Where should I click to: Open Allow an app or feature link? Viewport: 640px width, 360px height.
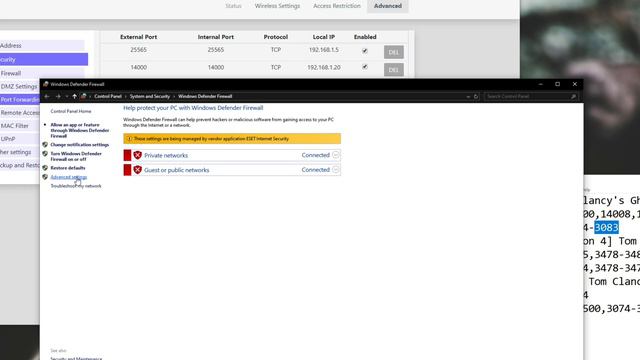pos(80,130)
